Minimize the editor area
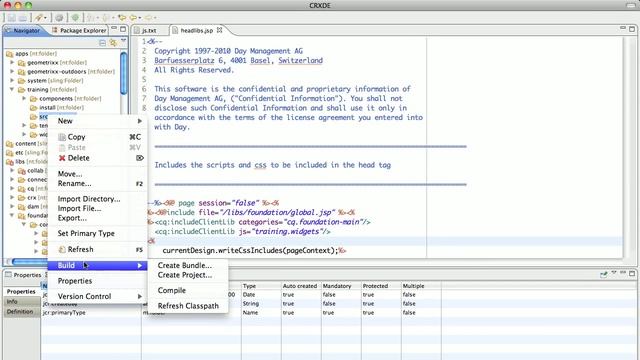The width and height of the screenshot is (640, 360). pyautogui.click(x=623, y=28)
